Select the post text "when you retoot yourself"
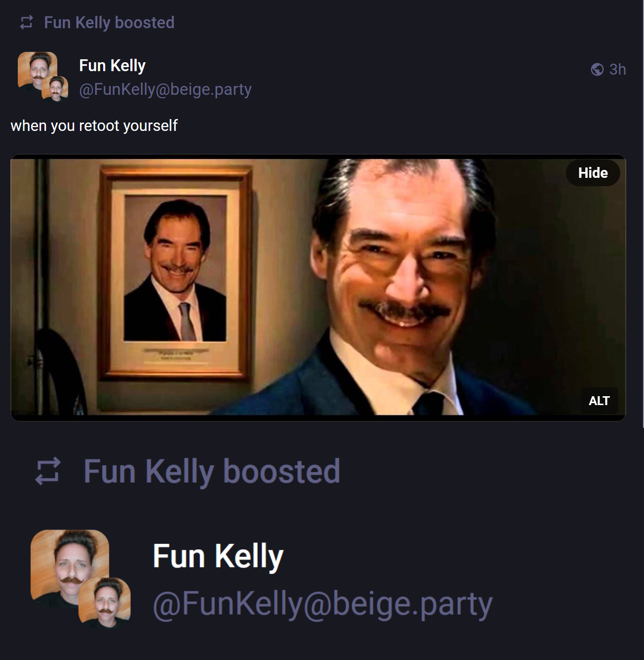This screenshot has width=644, height=660. (94, 126)
